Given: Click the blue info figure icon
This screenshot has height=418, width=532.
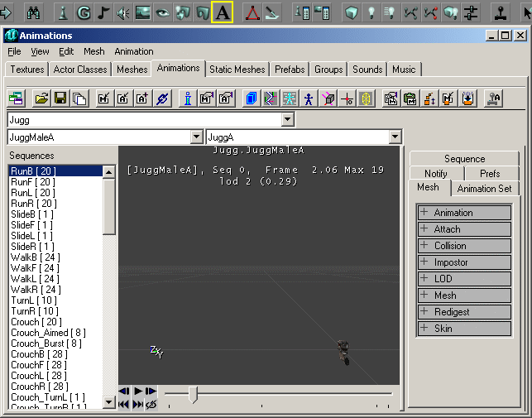Looking at the screenshot, I should (x=188, y=99).
